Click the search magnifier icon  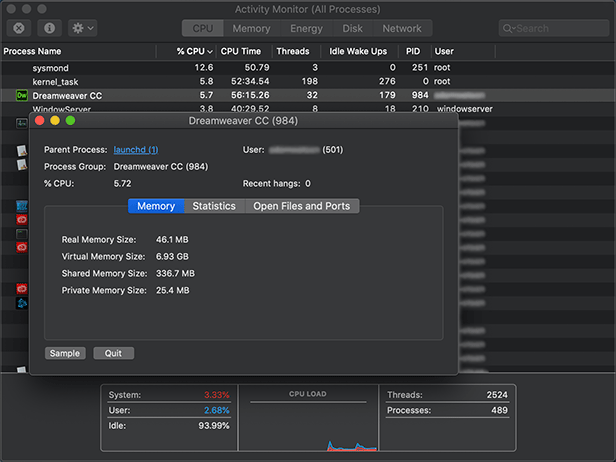508,29
